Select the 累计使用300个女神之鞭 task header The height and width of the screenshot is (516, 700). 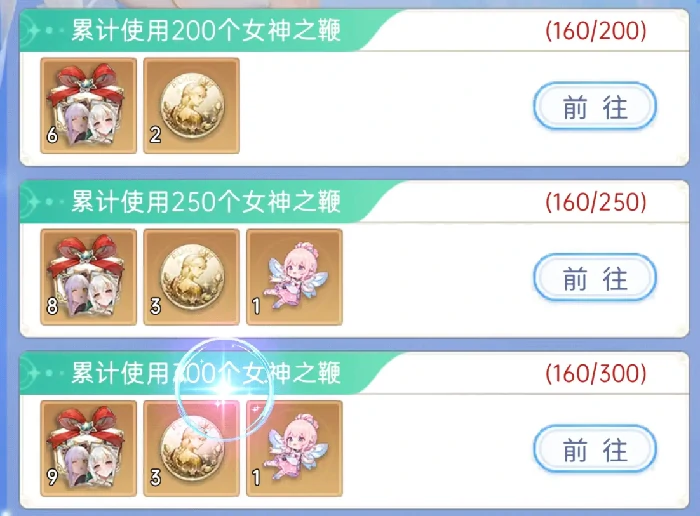pyautogui.click(x=206, y=373)
